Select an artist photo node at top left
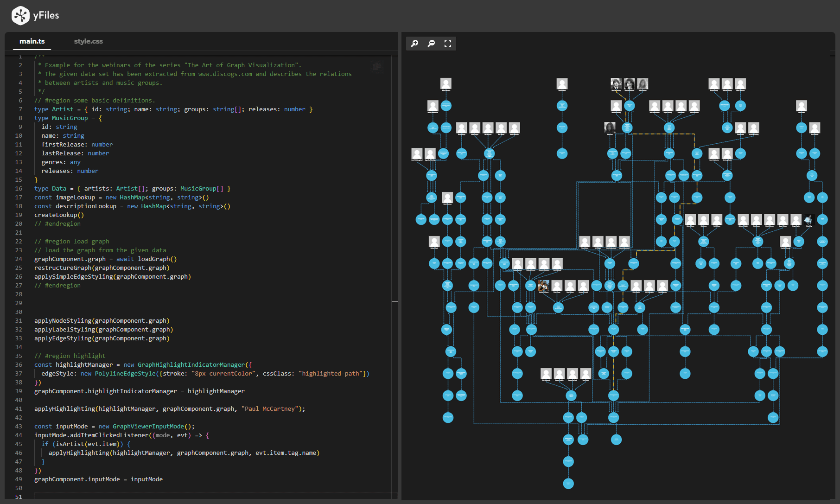 tap(445, 83)
